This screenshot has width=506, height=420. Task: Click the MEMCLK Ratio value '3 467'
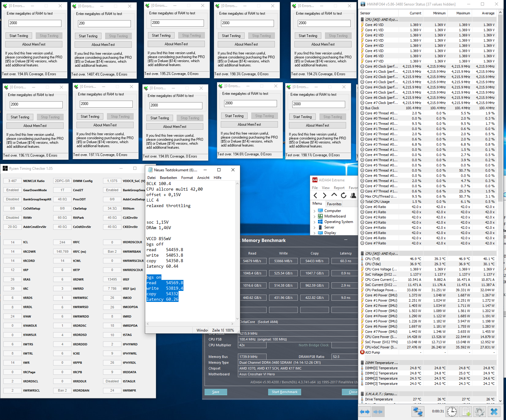pyautogui.click(x=13, y=181)
